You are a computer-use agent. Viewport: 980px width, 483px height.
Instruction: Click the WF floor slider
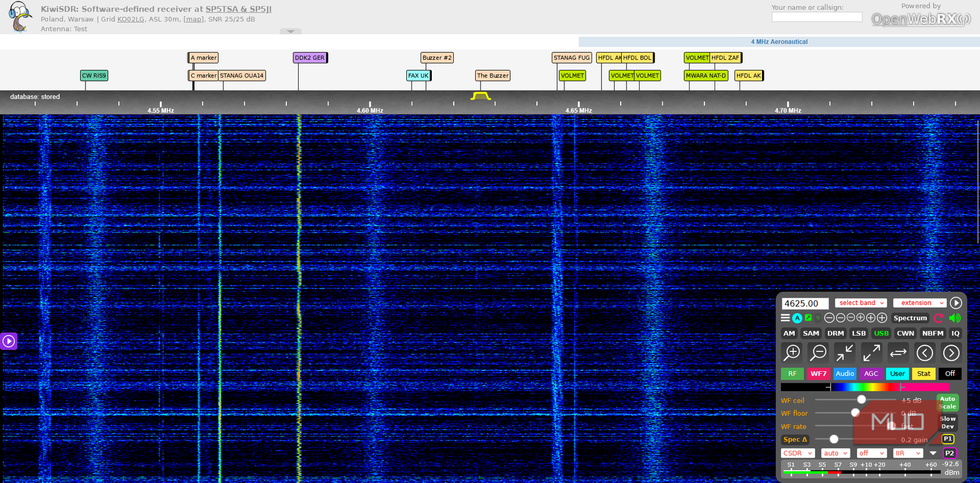pyautogui.click(x=855, y=413)
